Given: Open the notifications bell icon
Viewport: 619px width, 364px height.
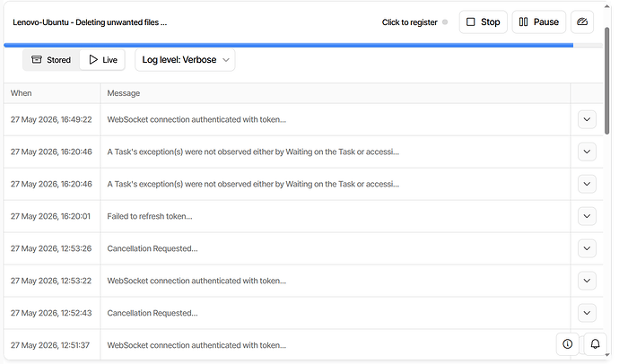Looking at the screenshot, I should click(x=595, y=344).
